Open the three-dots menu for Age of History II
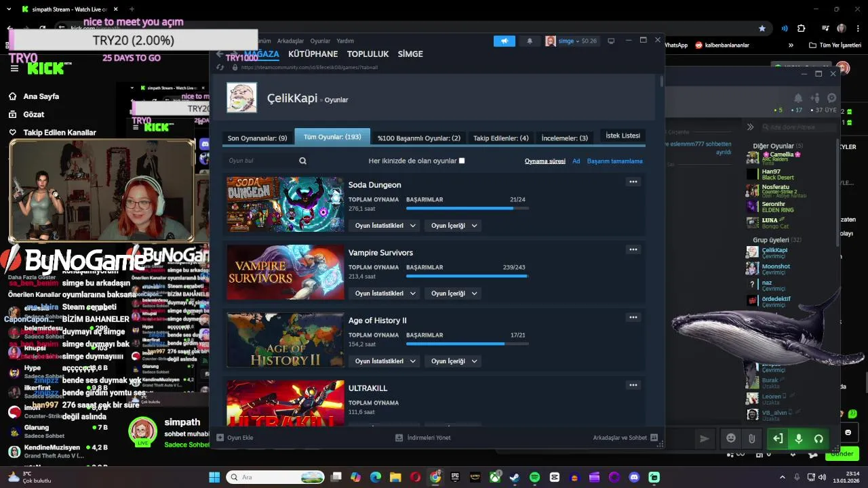The height and width of the screenshot is (488, 868). point(633,317)
